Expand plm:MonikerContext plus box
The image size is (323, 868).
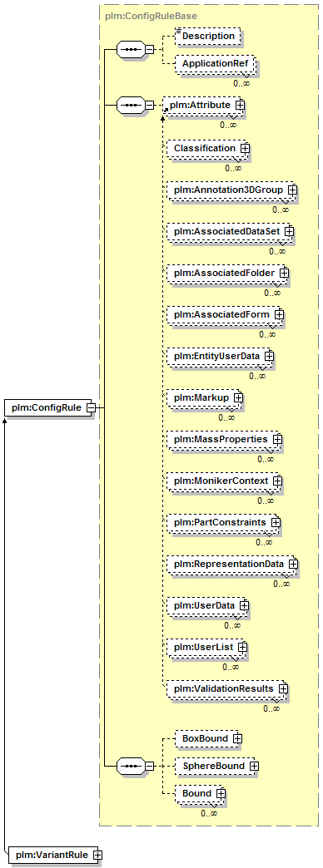tap(277, 481)
